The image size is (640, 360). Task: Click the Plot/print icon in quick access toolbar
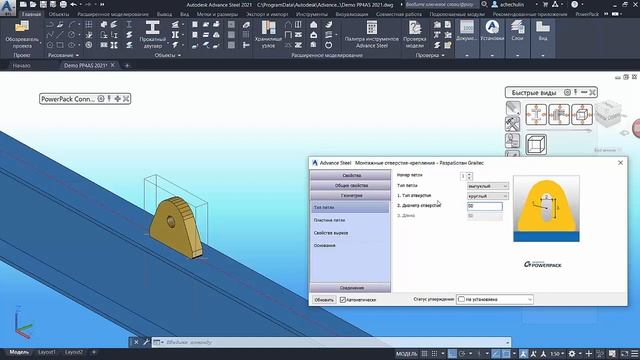click(63, 4)
